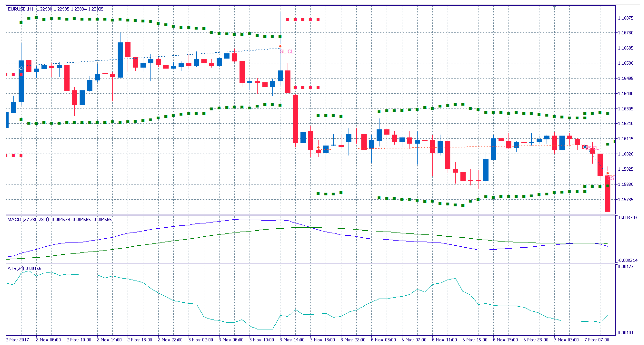This screenshot has height=345, width=644.
Task: Click the chart shift triangle marker at top
Action: 554,7
